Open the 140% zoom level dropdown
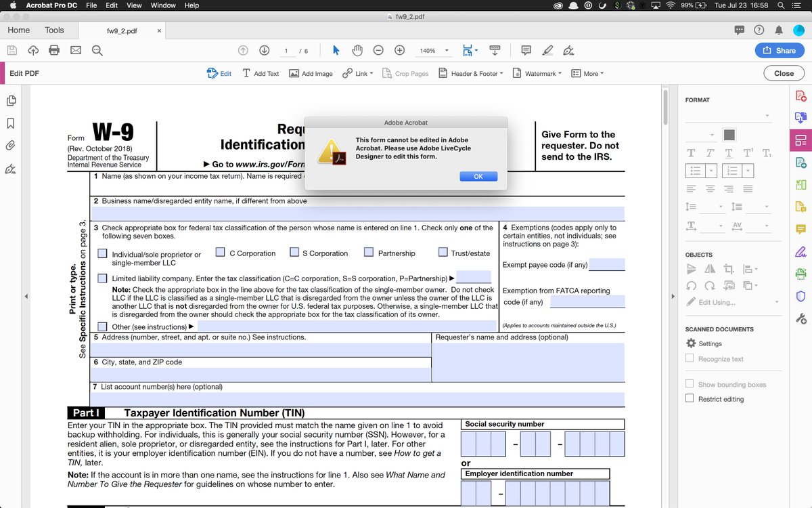The height and width of the screenshot is (508, 812). (446, 51)
